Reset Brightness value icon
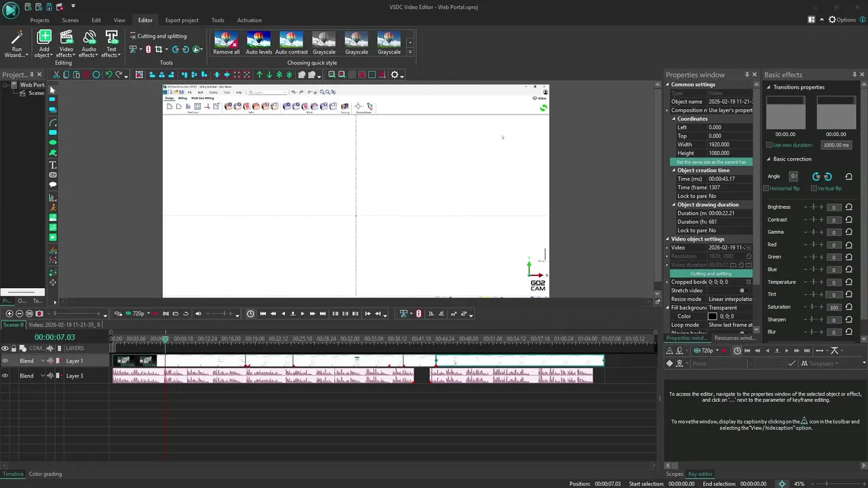 tap(849, 207)
